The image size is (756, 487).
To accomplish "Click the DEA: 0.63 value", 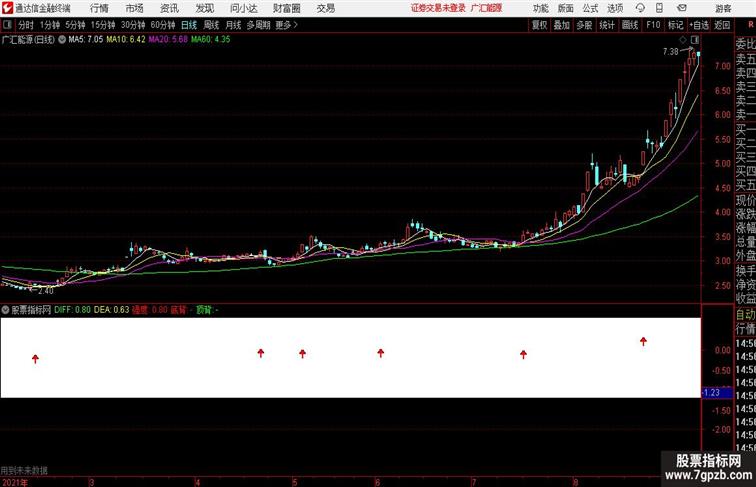I will 111,310.
